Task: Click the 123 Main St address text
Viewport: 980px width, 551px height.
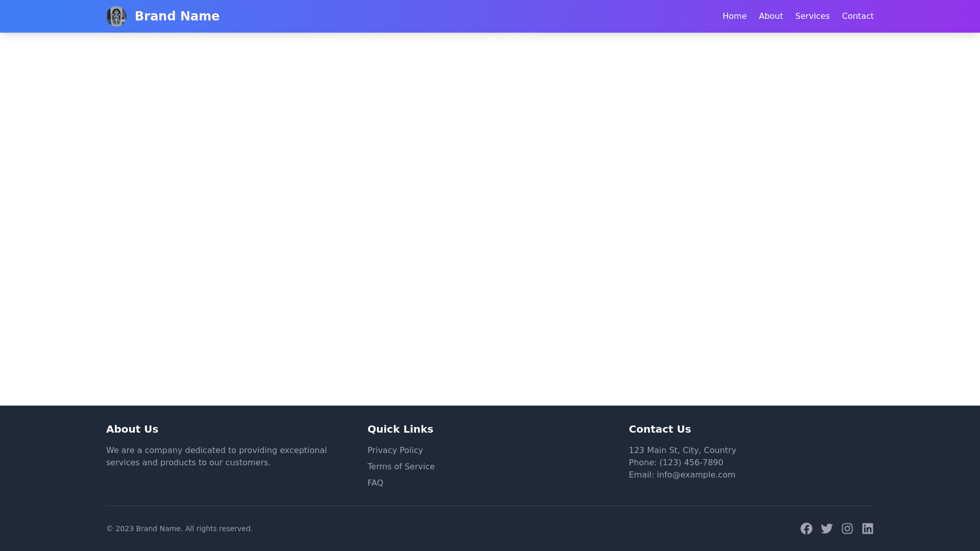Action: pos(682,450)
